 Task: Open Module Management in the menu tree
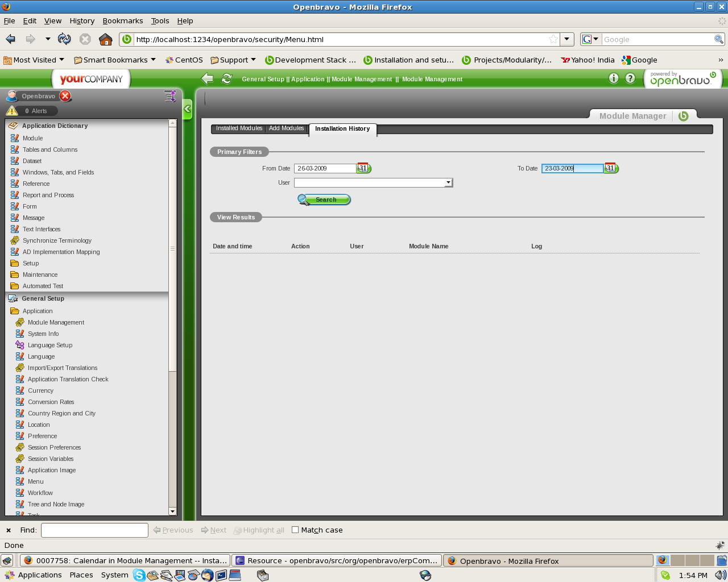tap(56, 322)
